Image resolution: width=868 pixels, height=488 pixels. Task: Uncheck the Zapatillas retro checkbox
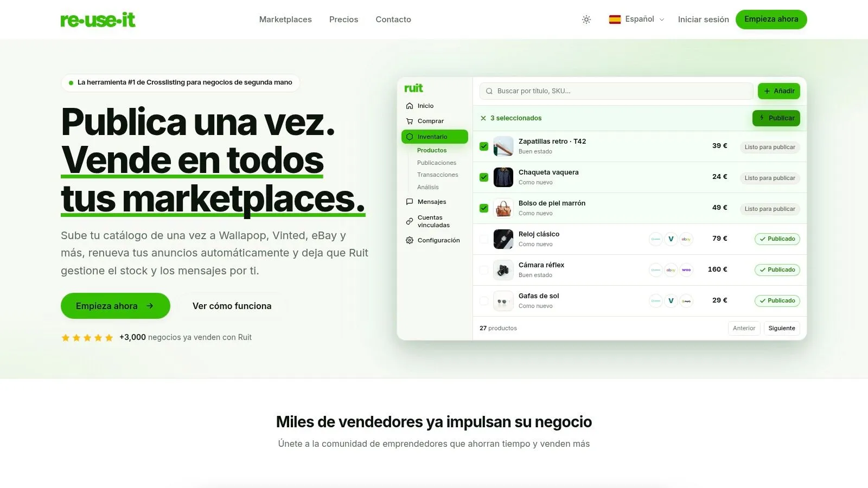click(x=484, y=146)
